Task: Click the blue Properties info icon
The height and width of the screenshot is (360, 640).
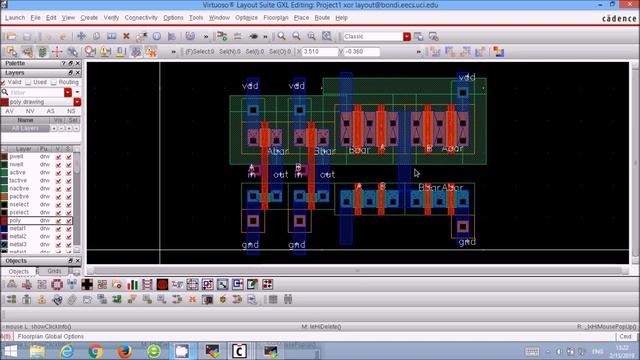Action: (157, 36)
